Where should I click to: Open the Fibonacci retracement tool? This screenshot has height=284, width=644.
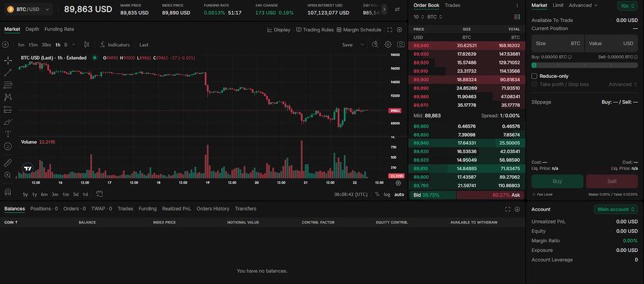click(8, 85)
